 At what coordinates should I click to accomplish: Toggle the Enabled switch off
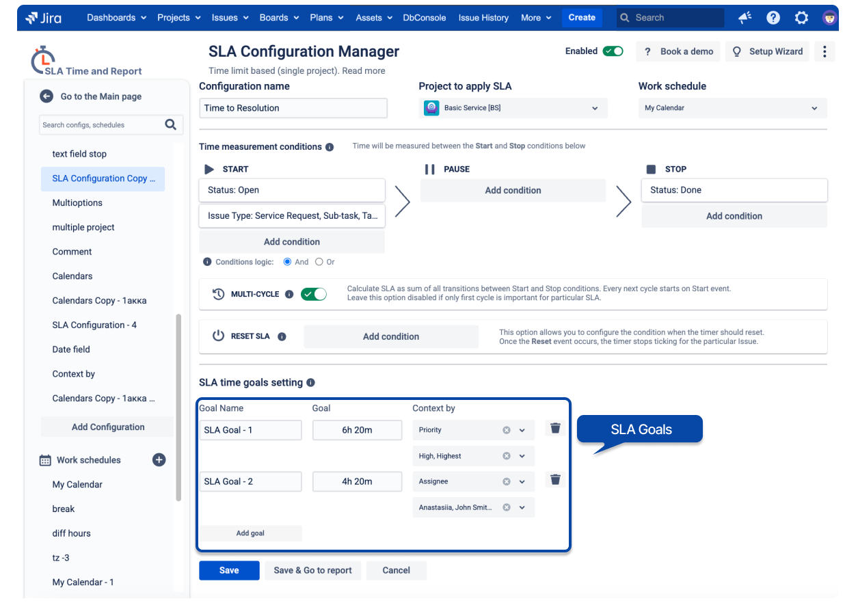pyautogui.click(x=613, y=51)
